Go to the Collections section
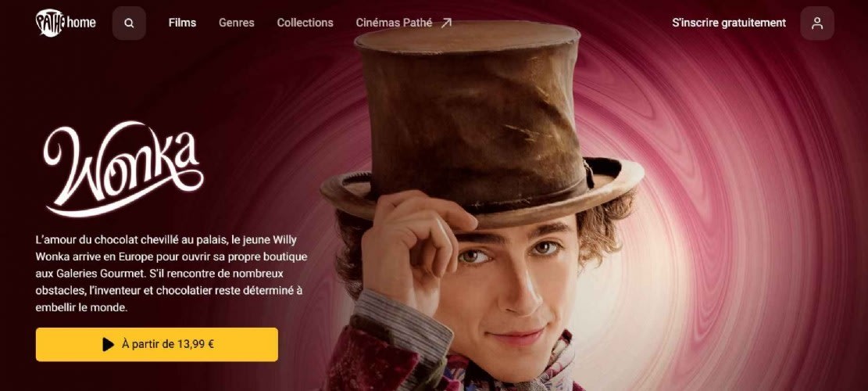 [305, 23]
